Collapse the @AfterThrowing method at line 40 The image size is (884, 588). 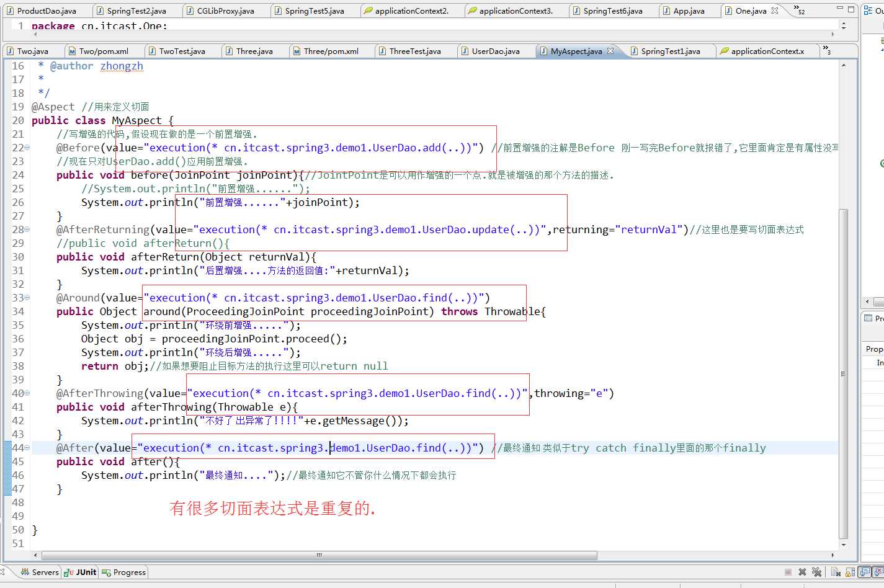(x=27, y=393)
